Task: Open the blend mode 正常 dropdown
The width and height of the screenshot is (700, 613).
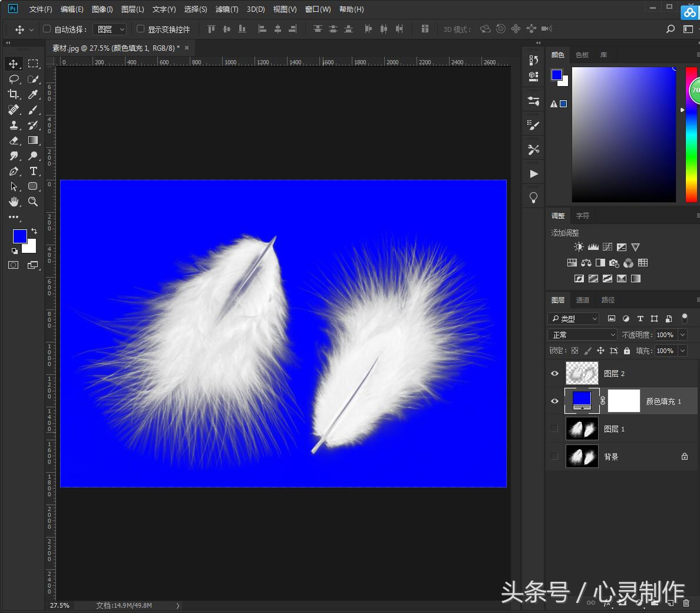Action: 582,335
